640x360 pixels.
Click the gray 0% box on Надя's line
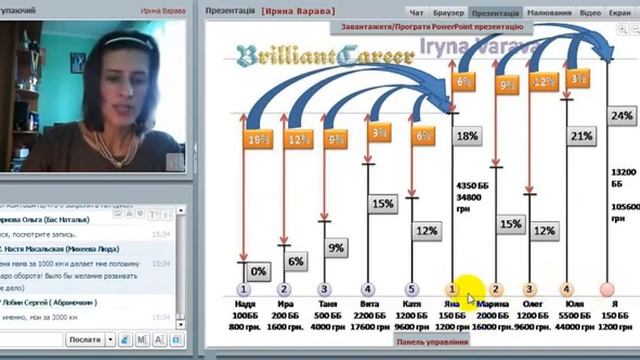[x=258, y=271]
